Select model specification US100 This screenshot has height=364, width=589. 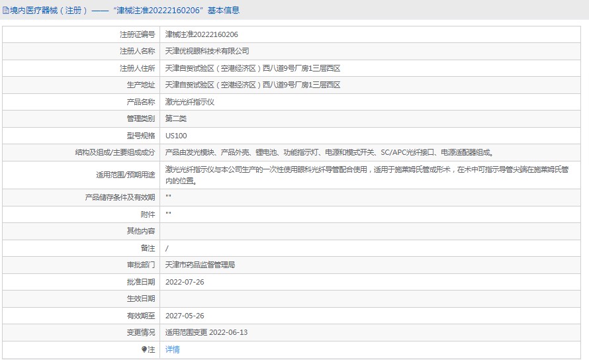tap(176, 136)
